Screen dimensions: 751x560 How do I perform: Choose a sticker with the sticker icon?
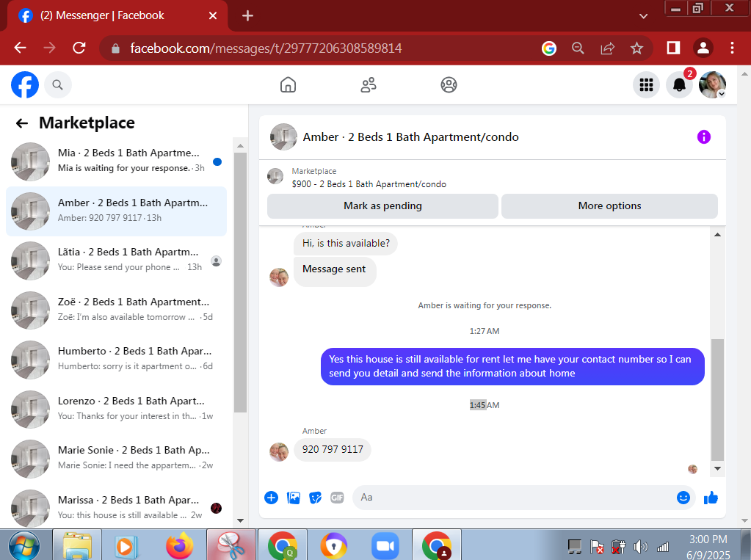click(x=315, y=498)
